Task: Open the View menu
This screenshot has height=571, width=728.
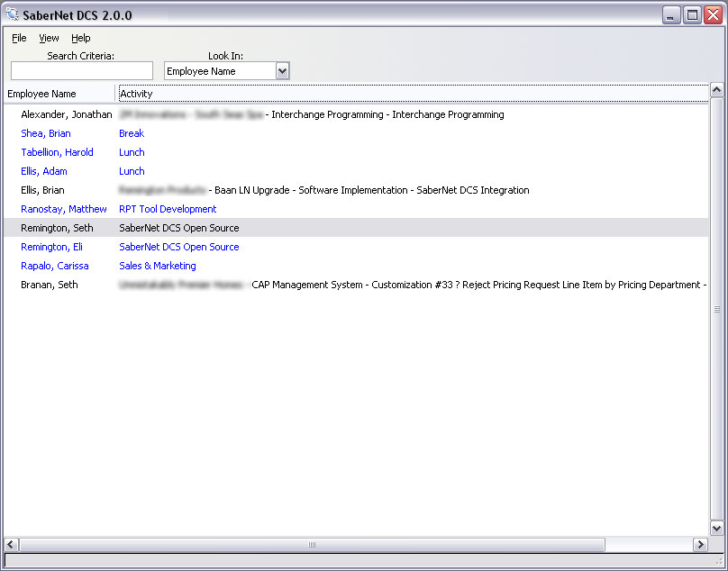Action: (x=49, y=38)
